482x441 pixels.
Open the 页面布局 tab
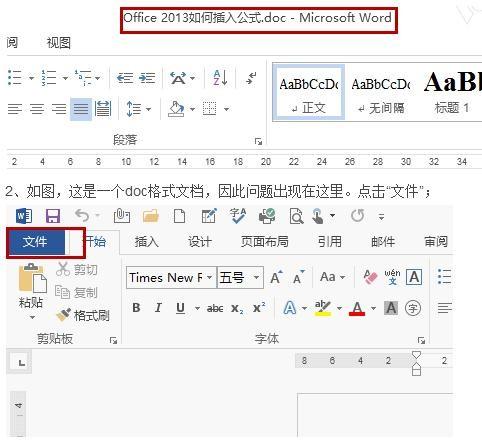pyautogui.click(x=265, y=241)
